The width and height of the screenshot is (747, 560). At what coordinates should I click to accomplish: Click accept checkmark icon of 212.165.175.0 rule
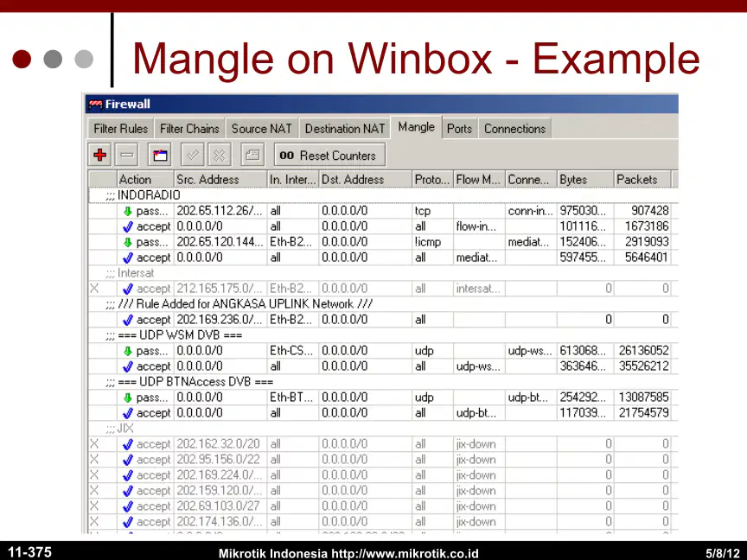127,289
